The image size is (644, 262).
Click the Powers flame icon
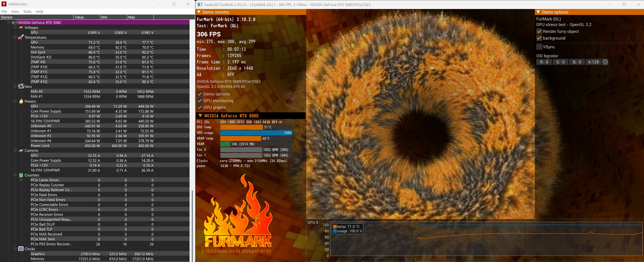(21, 101)
